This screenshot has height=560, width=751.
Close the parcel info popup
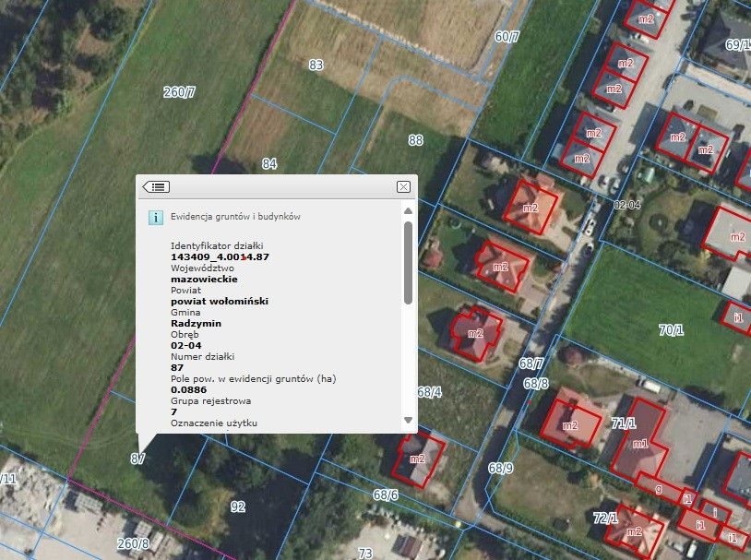pos(403,187)
